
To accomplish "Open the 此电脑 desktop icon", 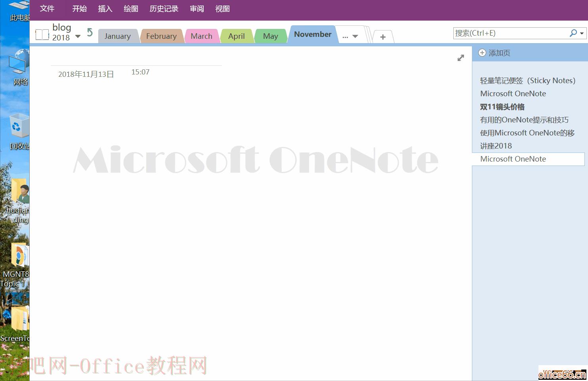I will 19,11.
